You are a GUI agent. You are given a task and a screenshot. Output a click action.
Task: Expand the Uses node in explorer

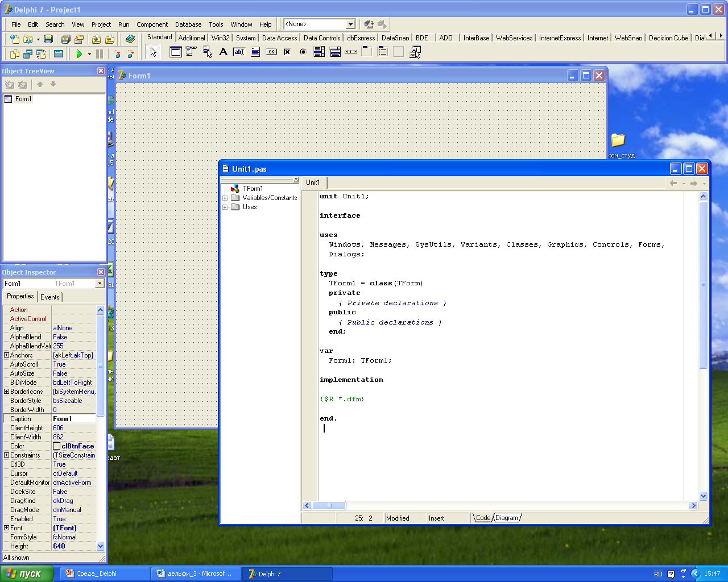225,207
